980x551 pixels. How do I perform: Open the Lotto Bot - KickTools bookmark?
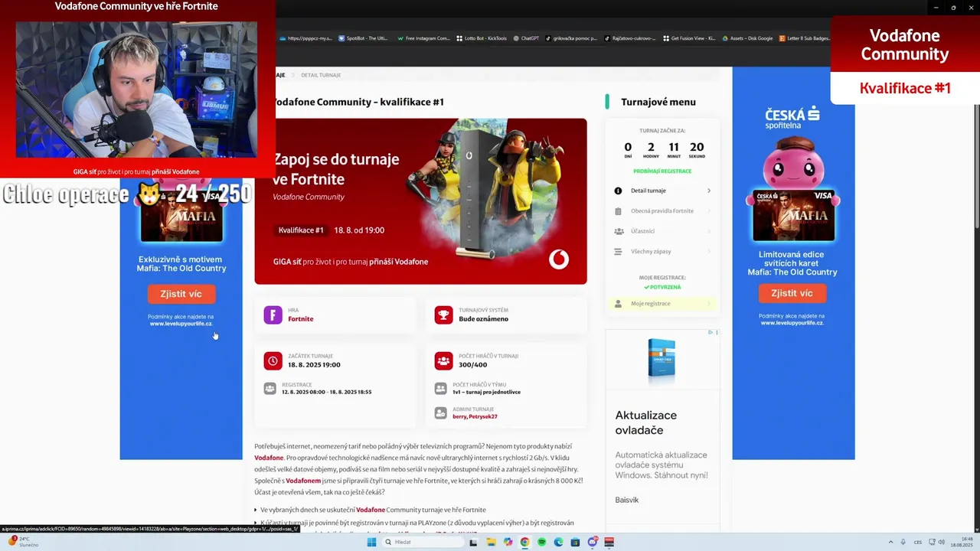(482, 38)
